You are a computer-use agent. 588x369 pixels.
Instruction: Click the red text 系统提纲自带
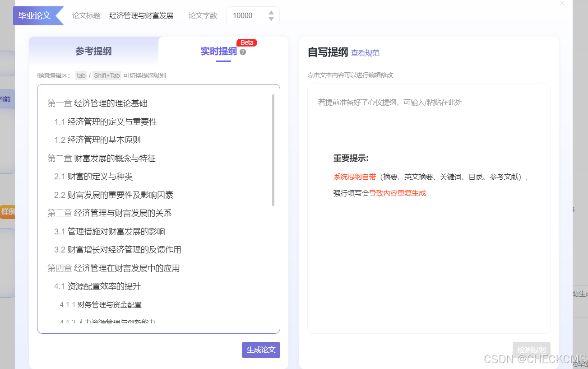coord(355,177)
